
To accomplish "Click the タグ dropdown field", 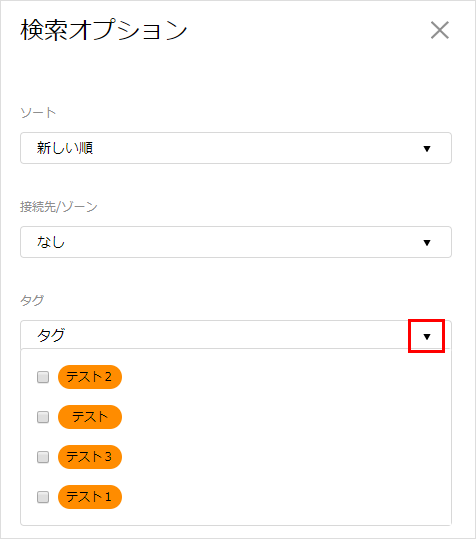I will [236, 335].
